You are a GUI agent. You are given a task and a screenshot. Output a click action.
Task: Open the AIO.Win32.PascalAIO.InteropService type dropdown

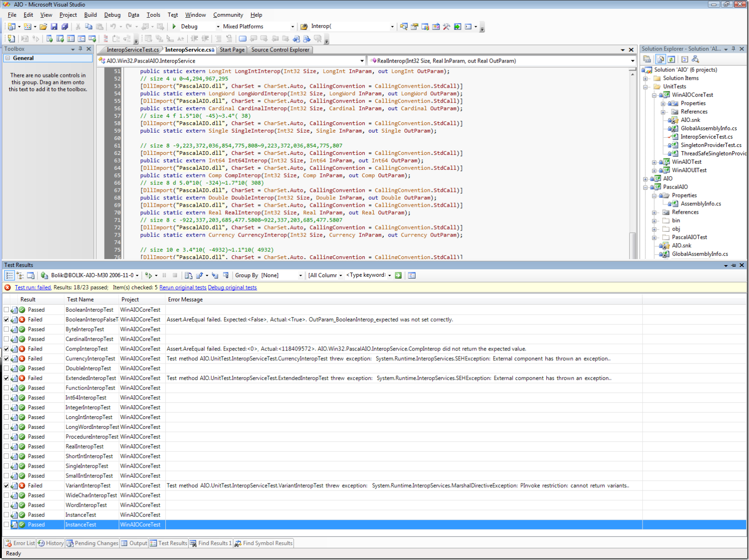pyautogui.click(x=362, y=61)
